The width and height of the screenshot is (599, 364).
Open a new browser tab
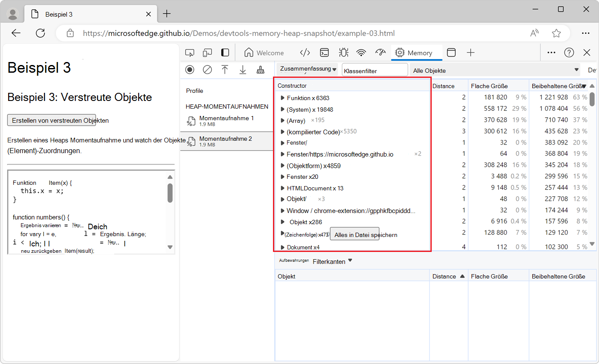[166, 14]
